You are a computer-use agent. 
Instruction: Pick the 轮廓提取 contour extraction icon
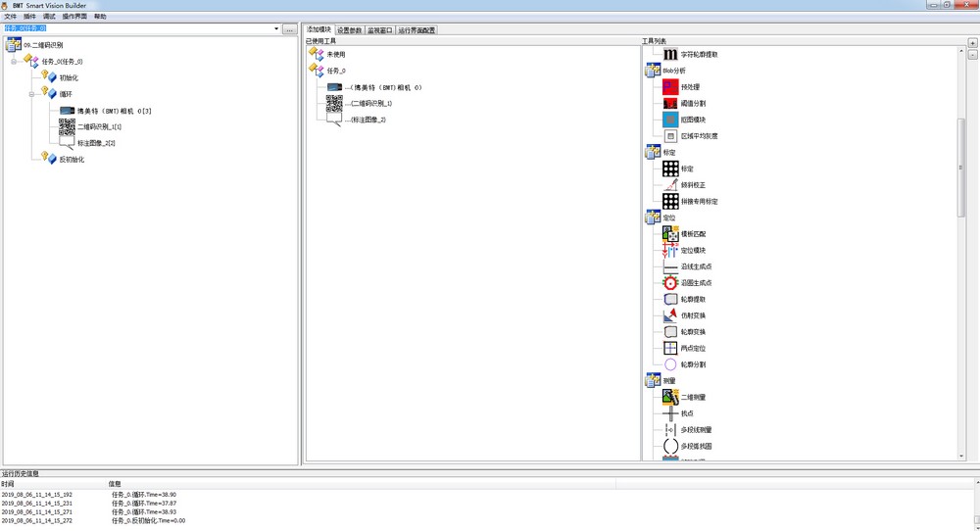[670, 299]
